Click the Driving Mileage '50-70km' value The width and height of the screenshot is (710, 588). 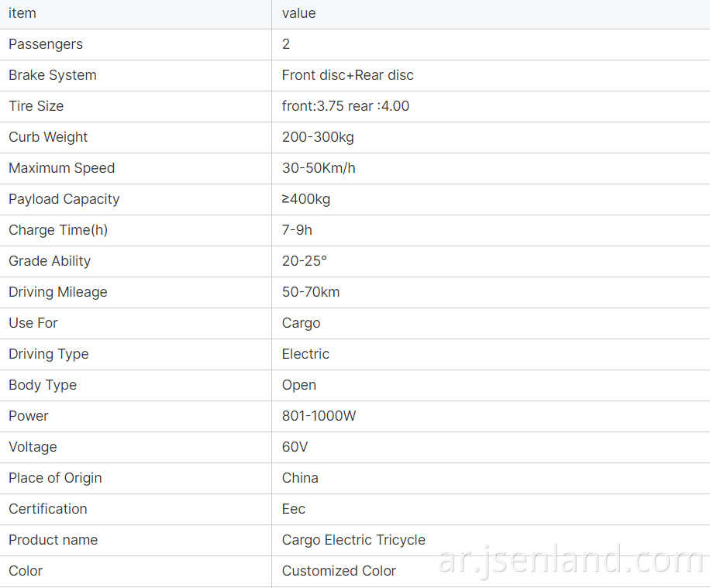[311, 292]
